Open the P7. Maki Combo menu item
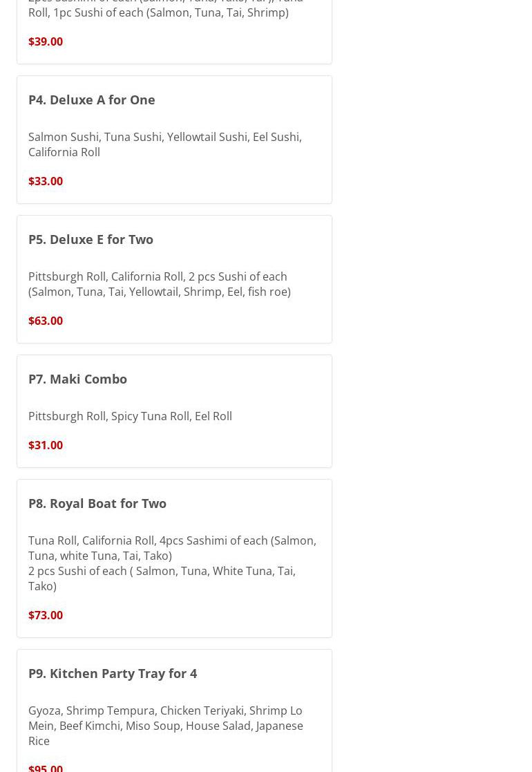Viewport: 532px width, 772px height. click(x=77, y=379)
